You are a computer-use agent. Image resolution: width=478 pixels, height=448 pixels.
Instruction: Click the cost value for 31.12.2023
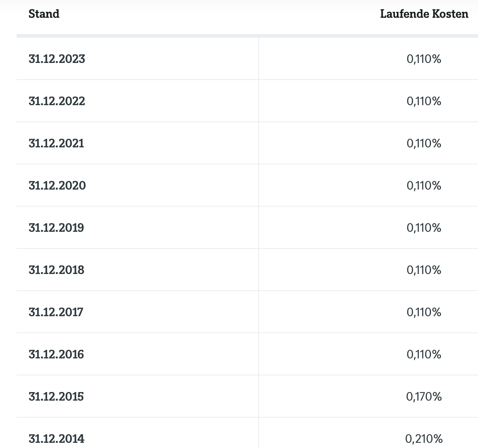click(424, 59)
